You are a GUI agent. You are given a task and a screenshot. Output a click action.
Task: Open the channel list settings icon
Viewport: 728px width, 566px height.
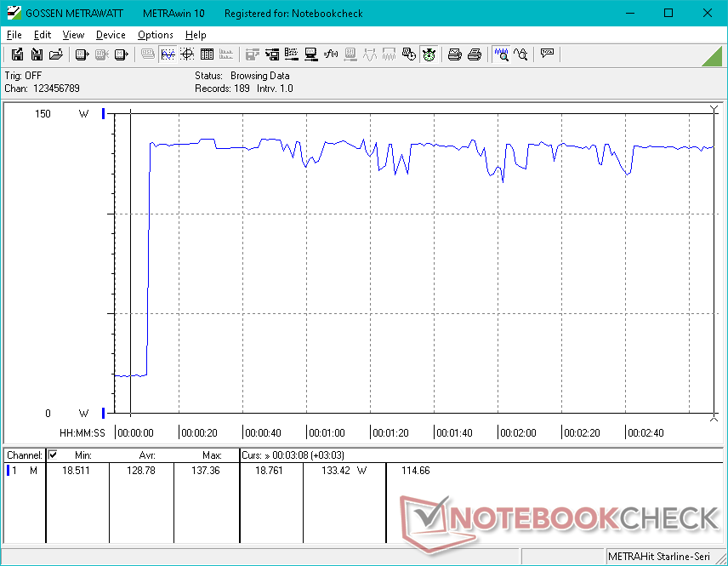(292, 54)
